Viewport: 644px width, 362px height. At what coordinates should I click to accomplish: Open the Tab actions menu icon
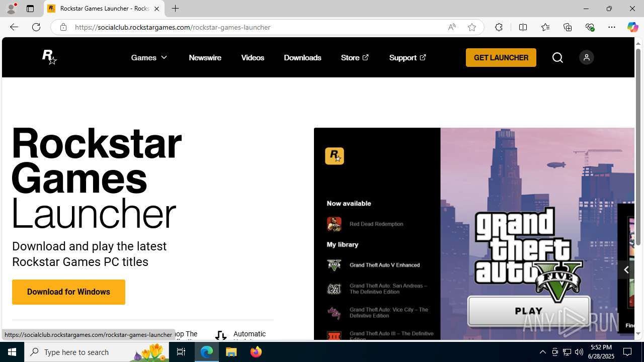click(x=30, y=9)
